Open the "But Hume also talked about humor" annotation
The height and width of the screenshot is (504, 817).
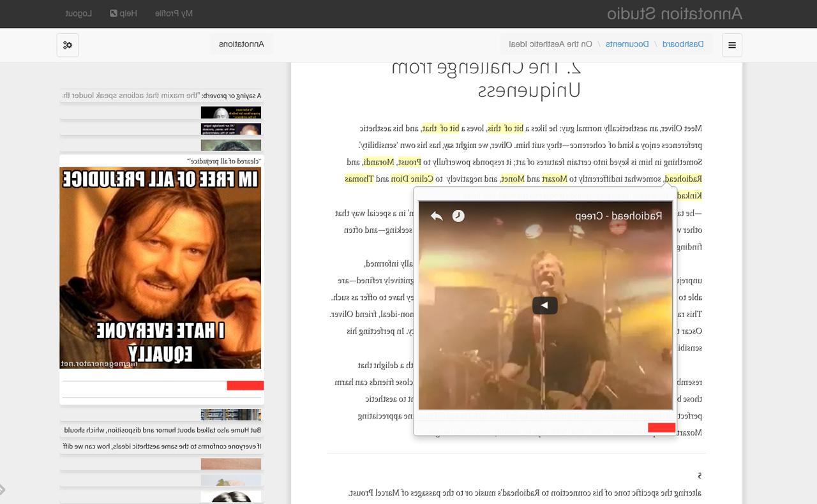pyautogui.click(x=161, y=430)
